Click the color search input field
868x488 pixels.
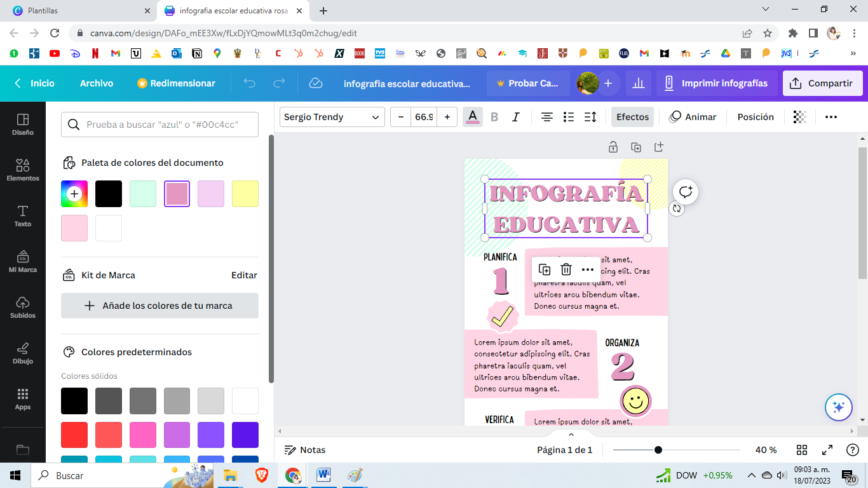click(159, 125)
